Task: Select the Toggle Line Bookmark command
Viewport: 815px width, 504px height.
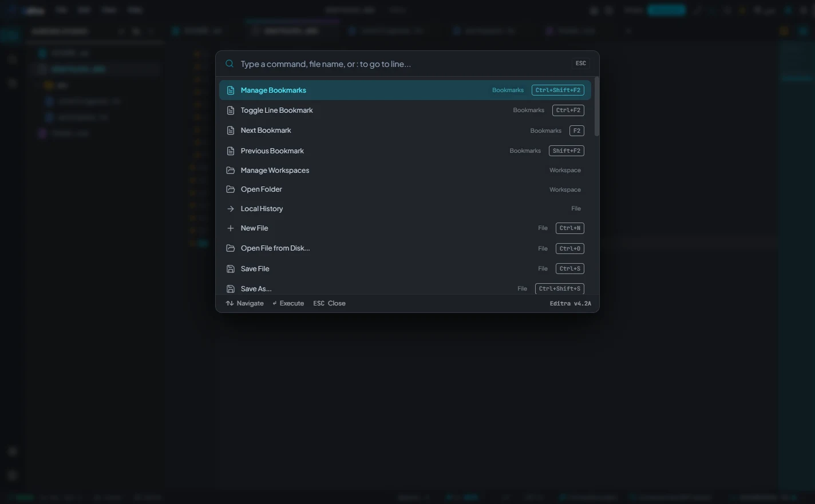Action: click(405, 110)
